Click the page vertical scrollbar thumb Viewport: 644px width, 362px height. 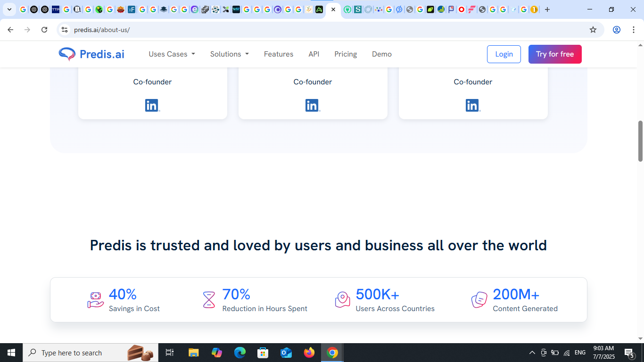tap(640, 141)
